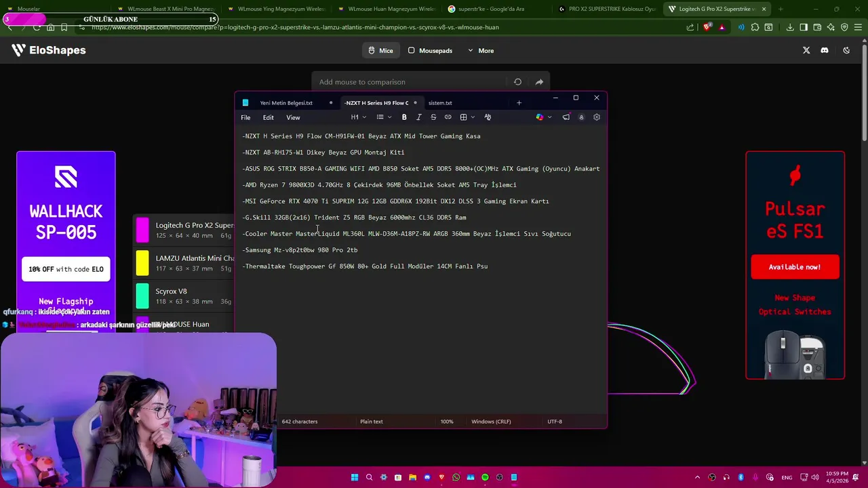Expand the table options dropdown arrow
This screenshot has height=488, width=868.
473,117
